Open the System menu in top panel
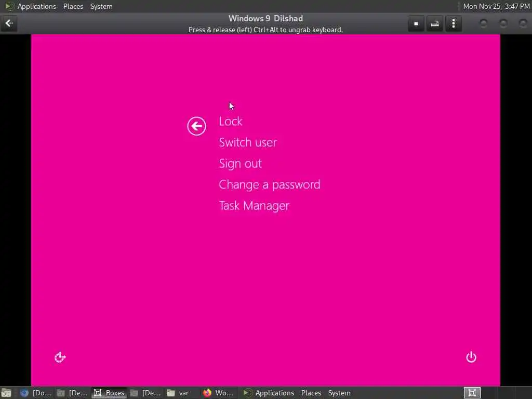Viewport: 532px width, 399px height. [101, 6]
